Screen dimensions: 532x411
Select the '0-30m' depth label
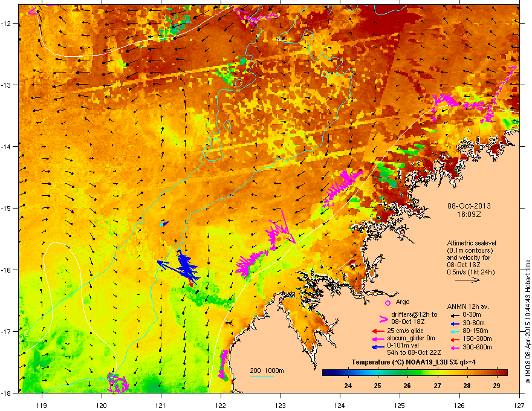point(472,315)
